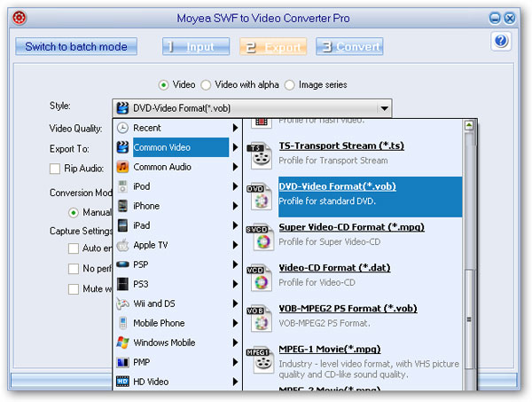Choose the Wii and DS menu entry
532x402 pixels.
(177, 303)
